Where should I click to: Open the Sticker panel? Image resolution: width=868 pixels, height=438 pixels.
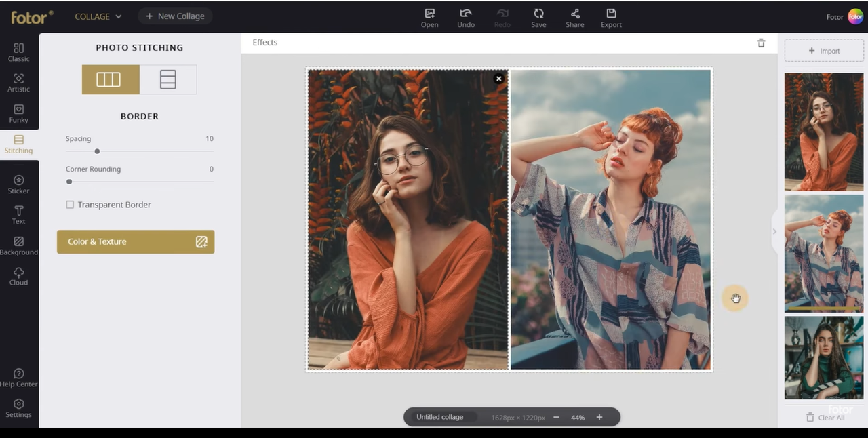coord(18,184)
